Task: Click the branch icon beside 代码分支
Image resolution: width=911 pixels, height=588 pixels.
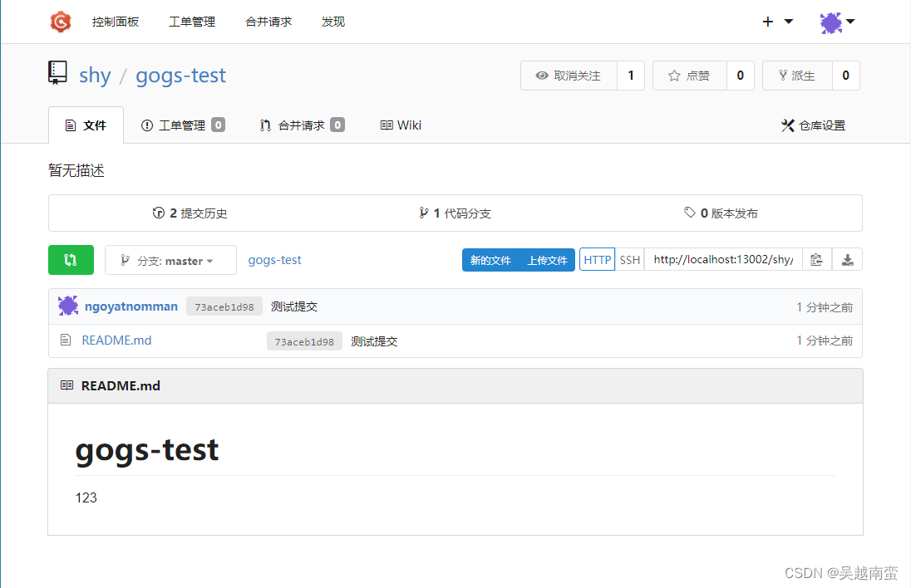Action: tap(424, 213)
